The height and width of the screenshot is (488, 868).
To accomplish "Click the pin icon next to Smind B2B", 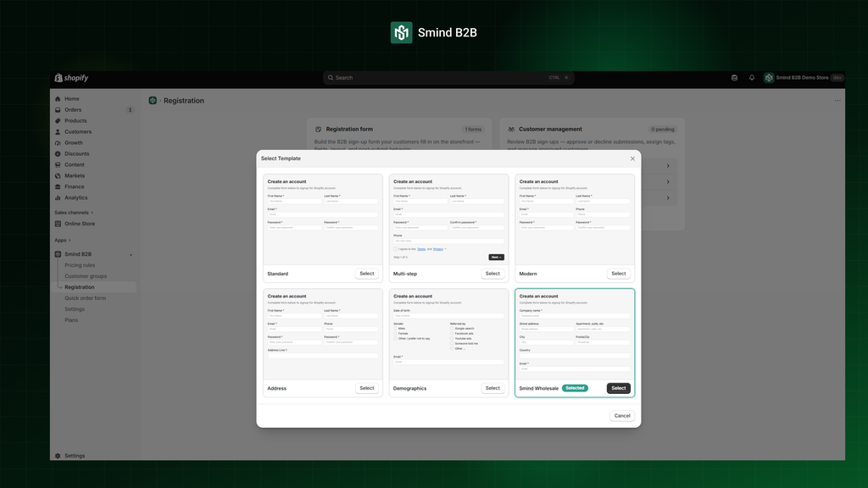I will (x=131, y=255).
